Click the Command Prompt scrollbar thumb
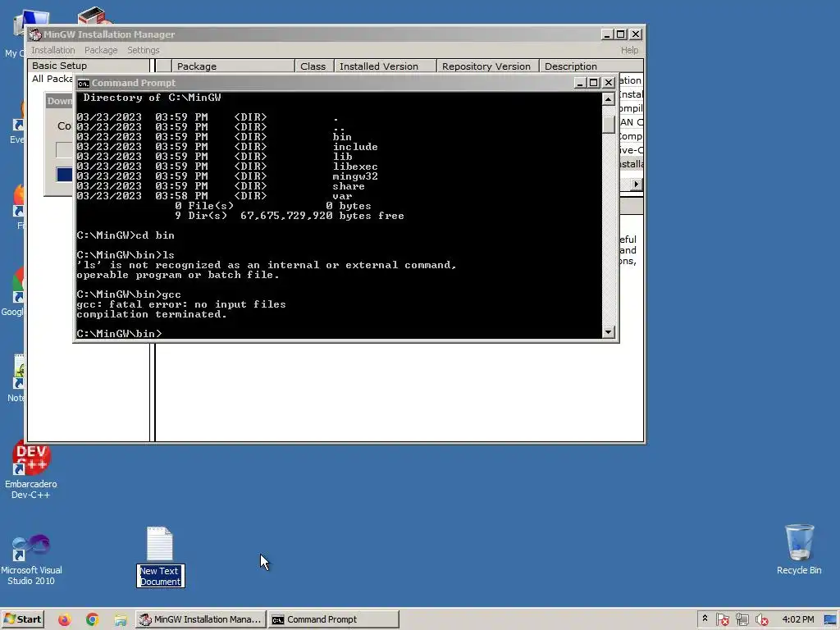The width and height of the screenshot is (840, 630). pyautogui.click(x=608, y=125)
